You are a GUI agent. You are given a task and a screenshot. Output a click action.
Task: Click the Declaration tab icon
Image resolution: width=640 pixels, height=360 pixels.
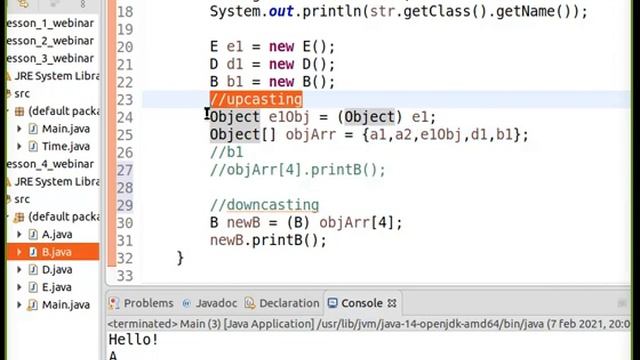pyautogui.click(x=250, y=303)
